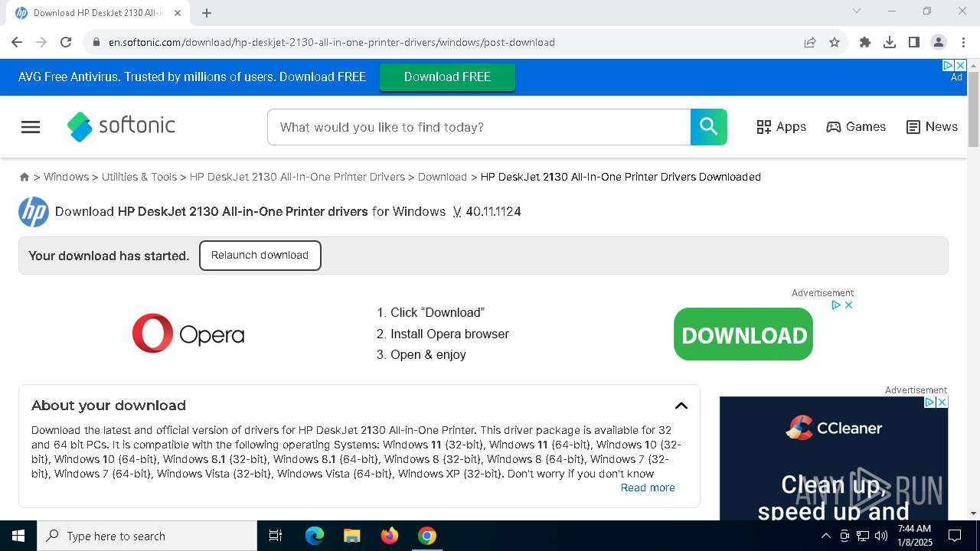Click the Softonic logo
Viewport: 980px width, 551px height.
[x=121, y=126]
